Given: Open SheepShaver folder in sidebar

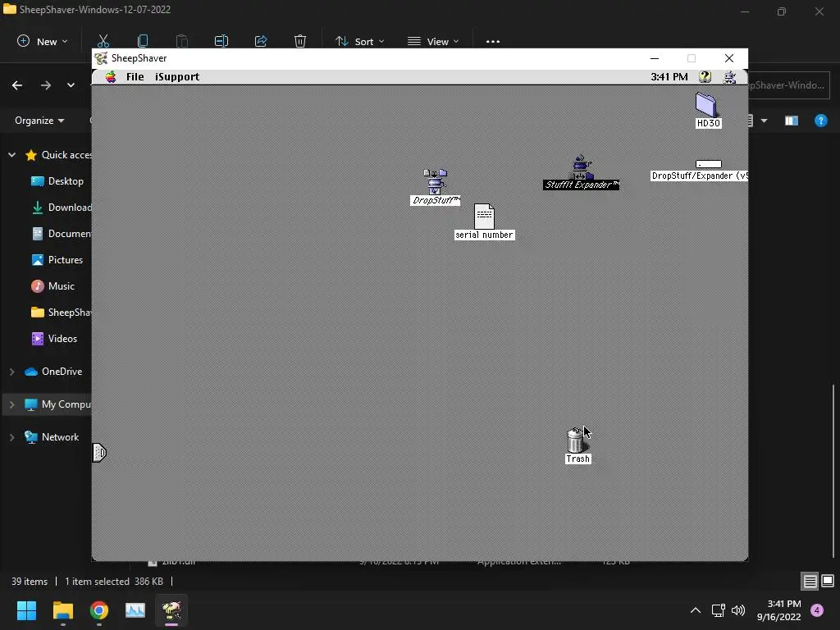Looking at the screenshot, I should (61, 313).
